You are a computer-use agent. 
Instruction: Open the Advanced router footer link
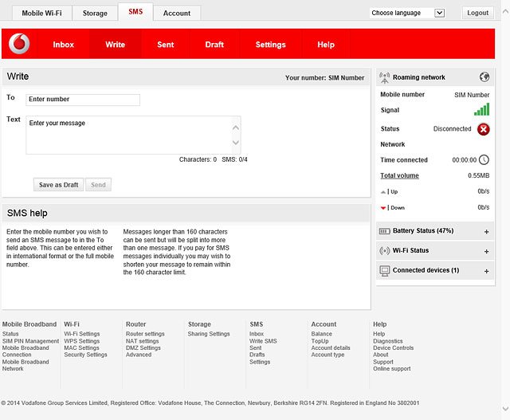(x=139, y=355)
